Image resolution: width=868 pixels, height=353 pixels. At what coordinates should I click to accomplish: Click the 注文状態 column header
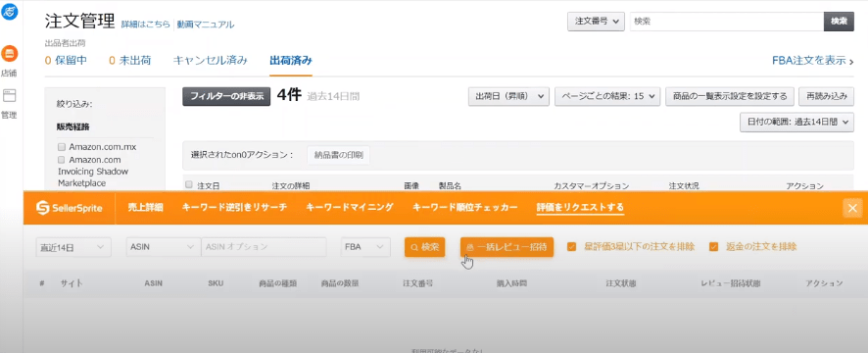[x=620, y=283]
